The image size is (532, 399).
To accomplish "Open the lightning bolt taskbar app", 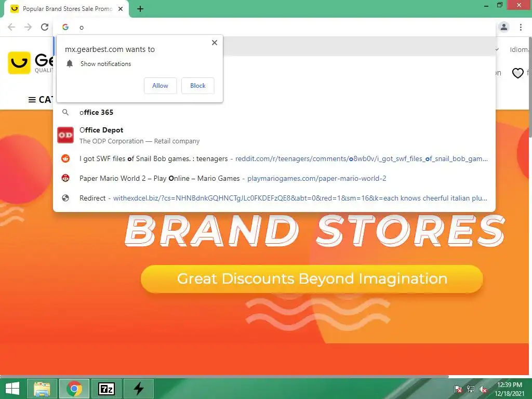I will (x=138, y=389).
